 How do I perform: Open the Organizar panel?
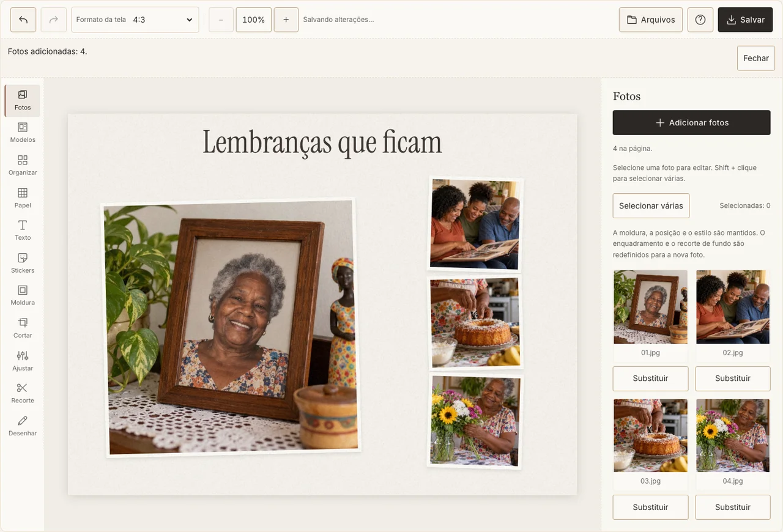[x=23, y=166]
